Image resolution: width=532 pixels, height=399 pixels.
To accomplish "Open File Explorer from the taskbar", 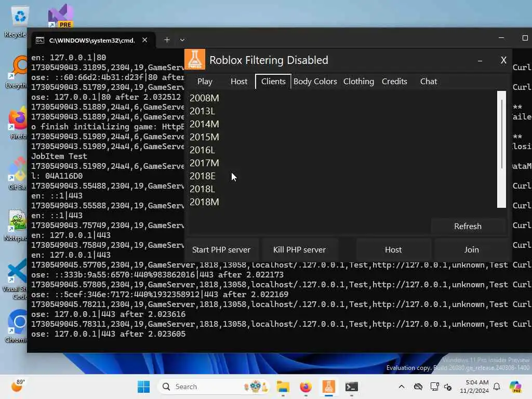I will click(283, 387).
